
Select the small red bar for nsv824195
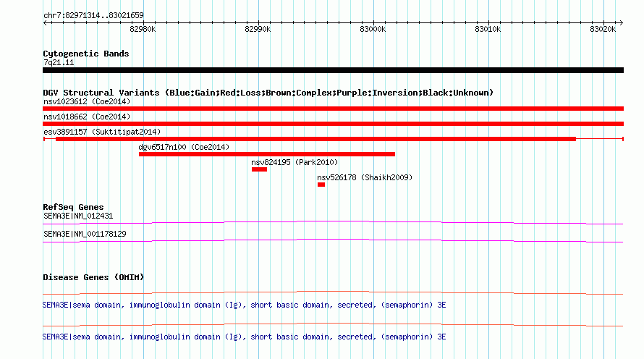[260, 169]
